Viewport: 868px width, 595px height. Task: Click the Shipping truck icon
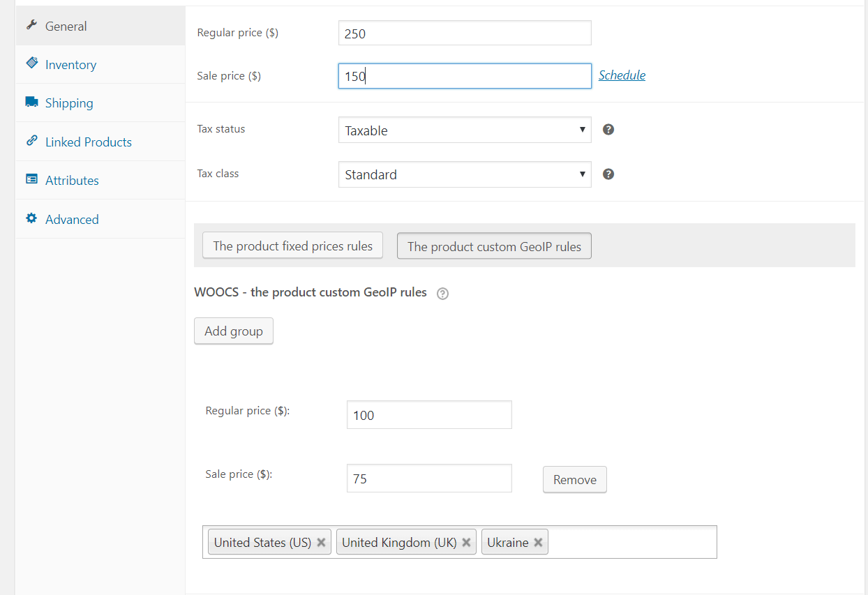[x=31, y=102]
